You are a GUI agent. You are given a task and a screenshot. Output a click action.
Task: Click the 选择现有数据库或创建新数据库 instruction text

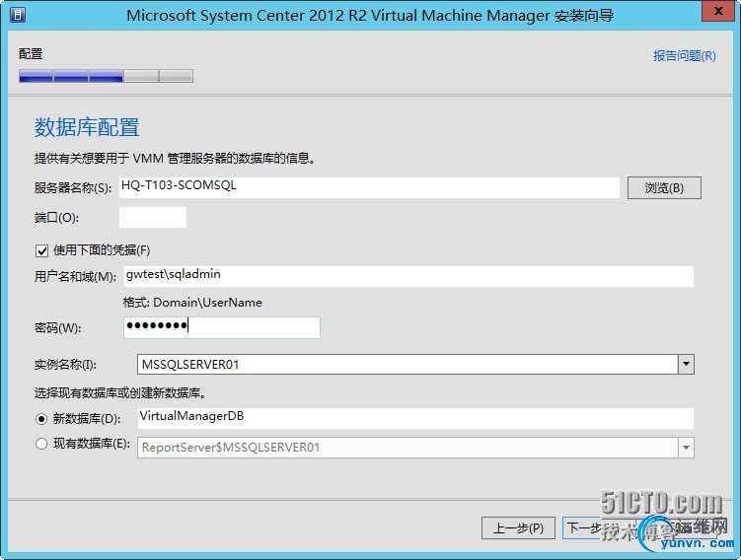coord(120,392)
